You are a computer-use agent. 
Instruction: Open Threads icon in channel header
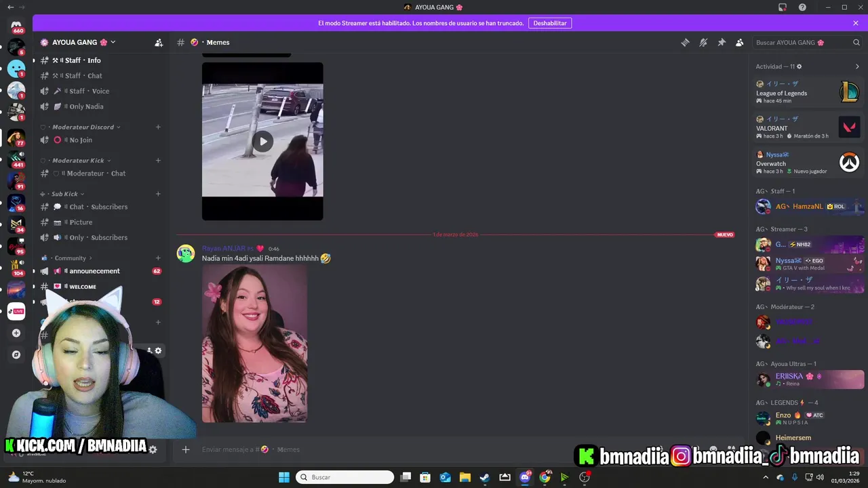click(685, 42)
